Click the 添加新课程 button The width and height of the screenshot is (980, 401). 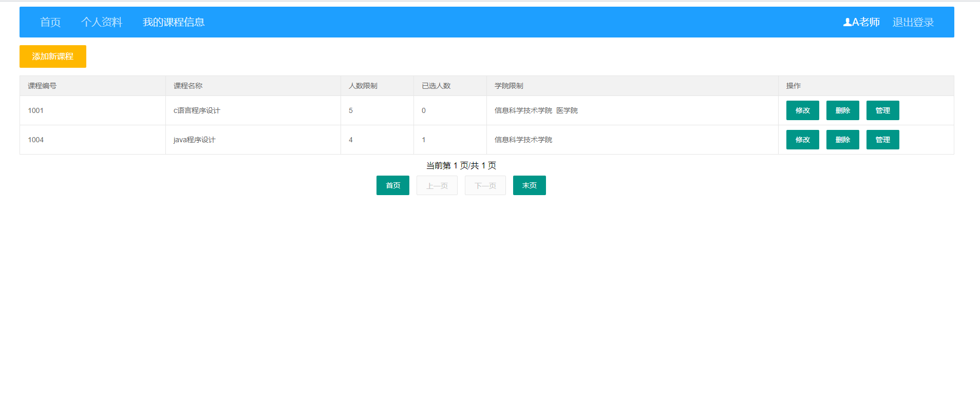coord(53,56)
